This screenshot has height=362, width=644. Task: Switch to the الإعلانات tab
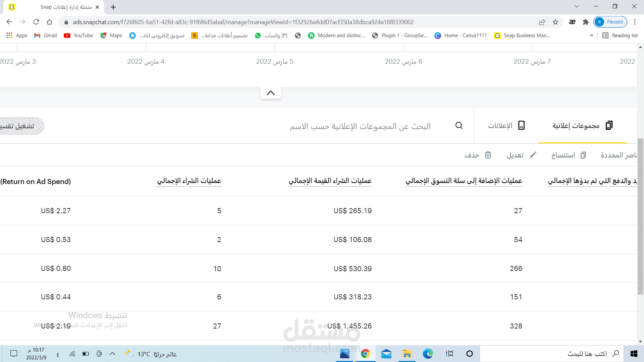tap(505, 125)
